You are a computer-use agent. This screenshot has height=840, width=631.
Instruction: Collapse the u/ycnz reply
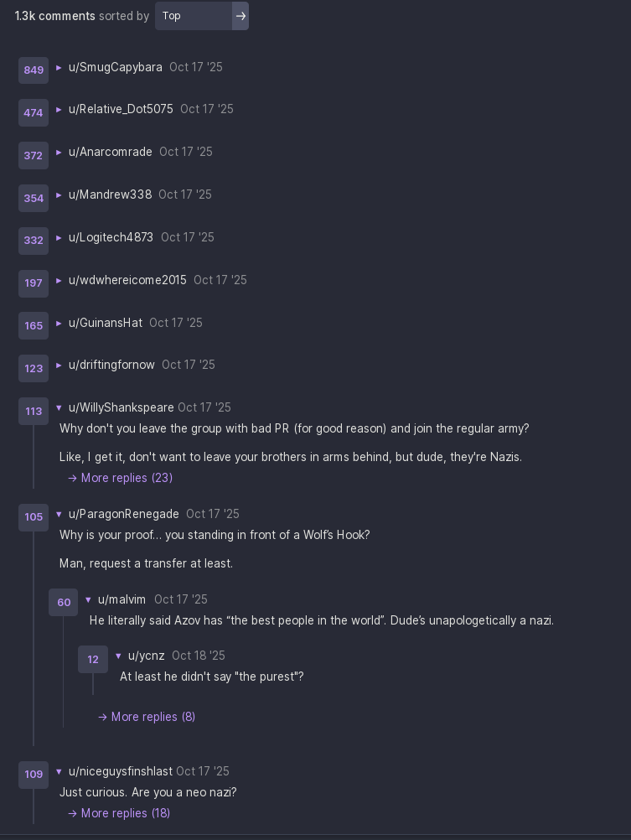click(118, 656)
